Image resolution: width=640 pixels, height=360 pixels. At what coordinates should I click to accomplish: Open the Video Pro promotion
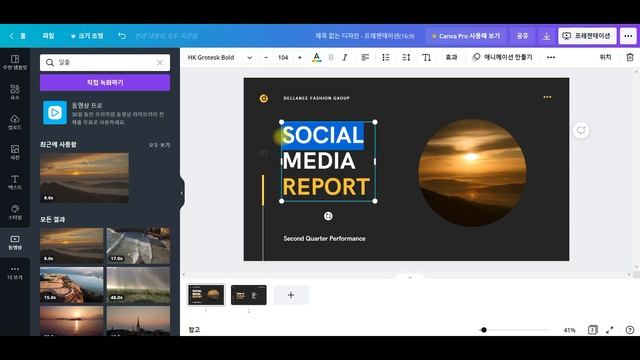click(x=105, y=113)
